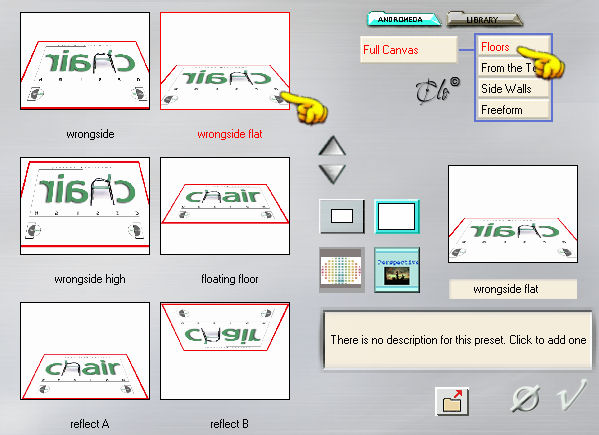Click the export folder icon with red arrow

(x=452, y=401)
